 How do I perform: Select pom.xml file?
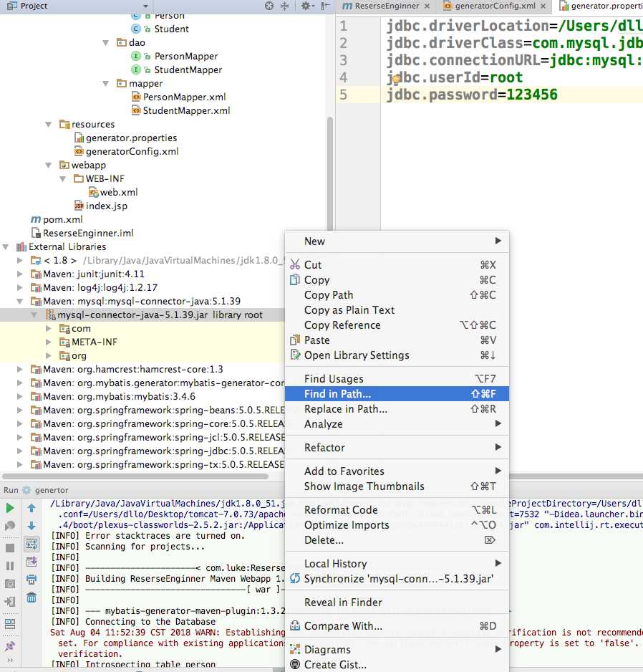click(62, 219)
